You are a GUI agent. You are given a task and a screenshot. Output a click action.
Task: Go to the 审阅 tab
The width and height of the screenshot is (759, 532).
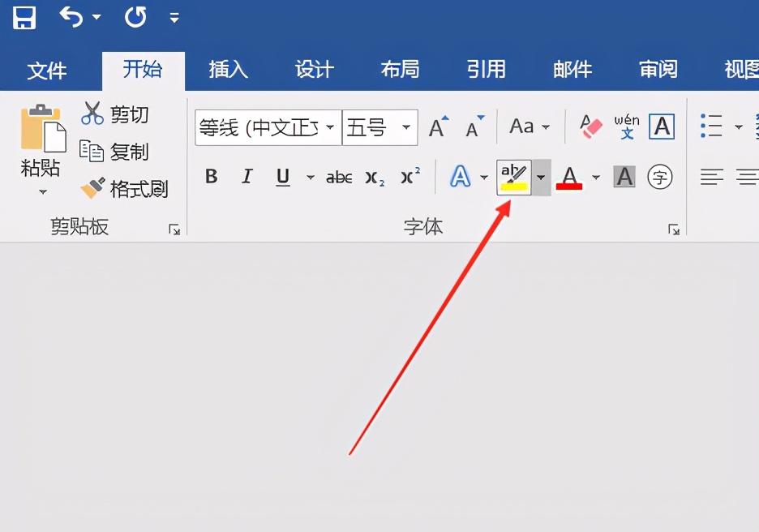tap(658, 70)
